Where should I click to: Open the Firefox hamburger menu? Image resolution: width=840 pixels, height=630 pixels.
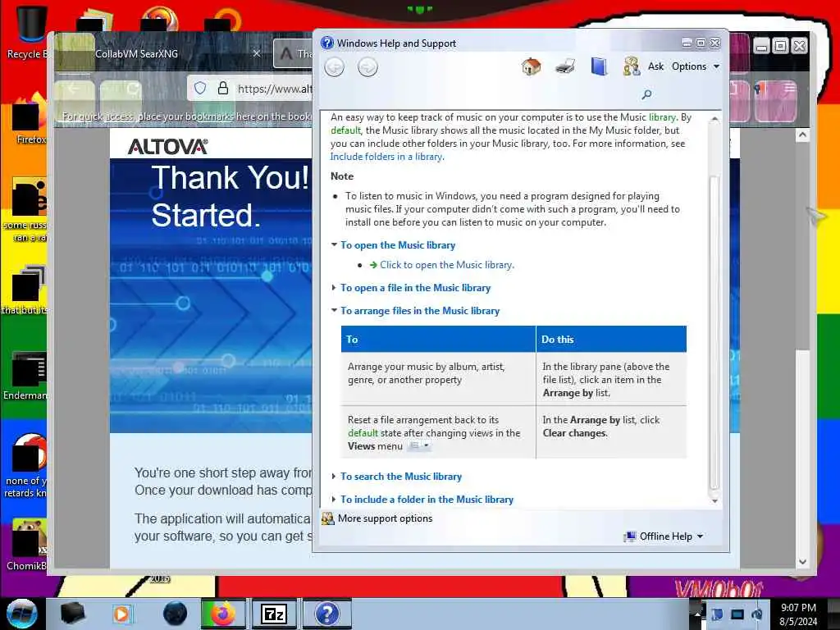pos(789,89)
